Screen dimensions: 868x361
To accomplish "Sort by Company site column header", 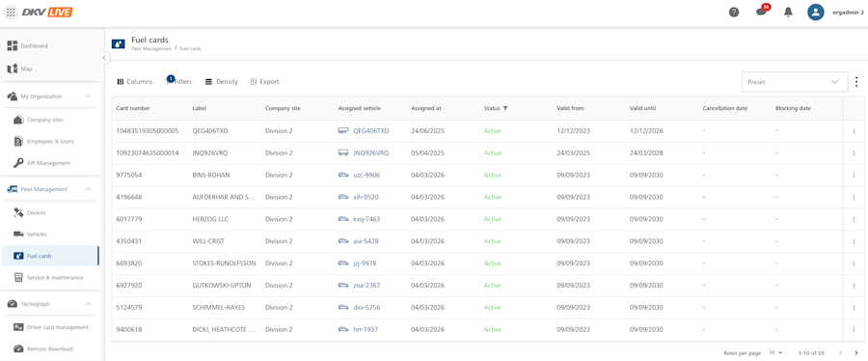I will (283, 108).
